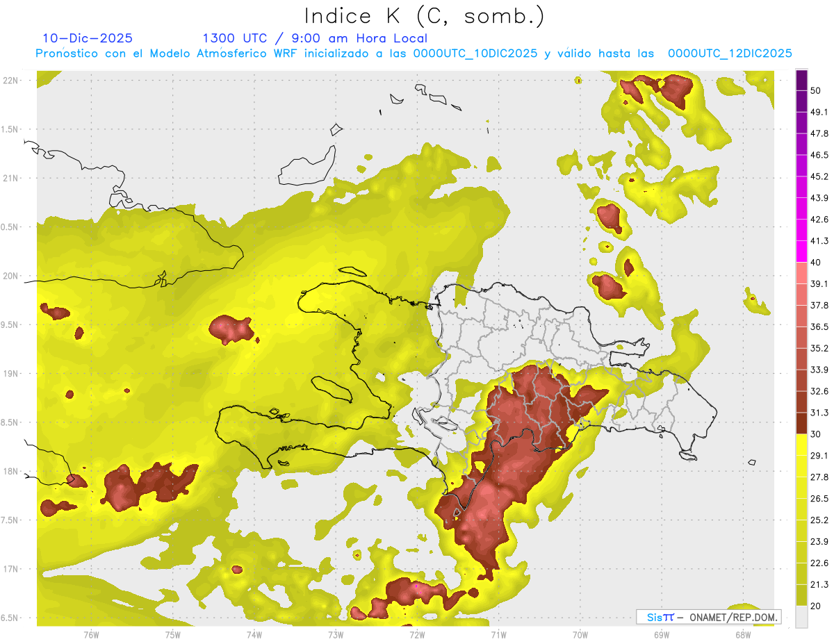Viewport: 834px width, 644px height.
Task: Click the "0000UTC_12DIC2025" valid-until timestamp
Action: (730, 53)
